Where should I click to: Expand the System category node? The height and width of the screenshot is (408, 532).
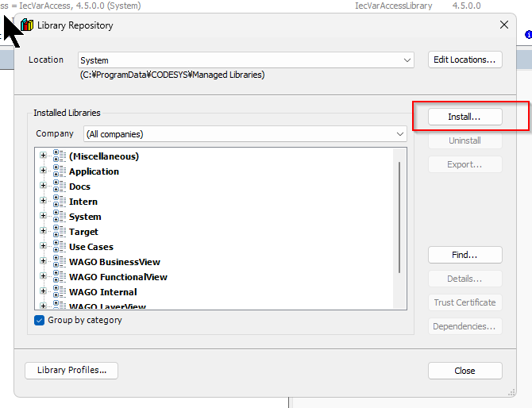[43, 216]
